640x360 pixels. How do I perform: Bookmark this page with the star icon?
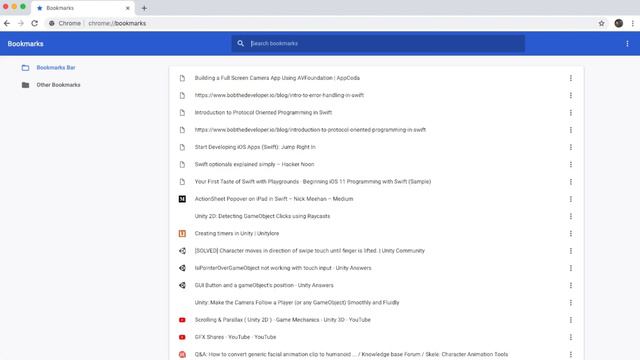pos(601,23)
